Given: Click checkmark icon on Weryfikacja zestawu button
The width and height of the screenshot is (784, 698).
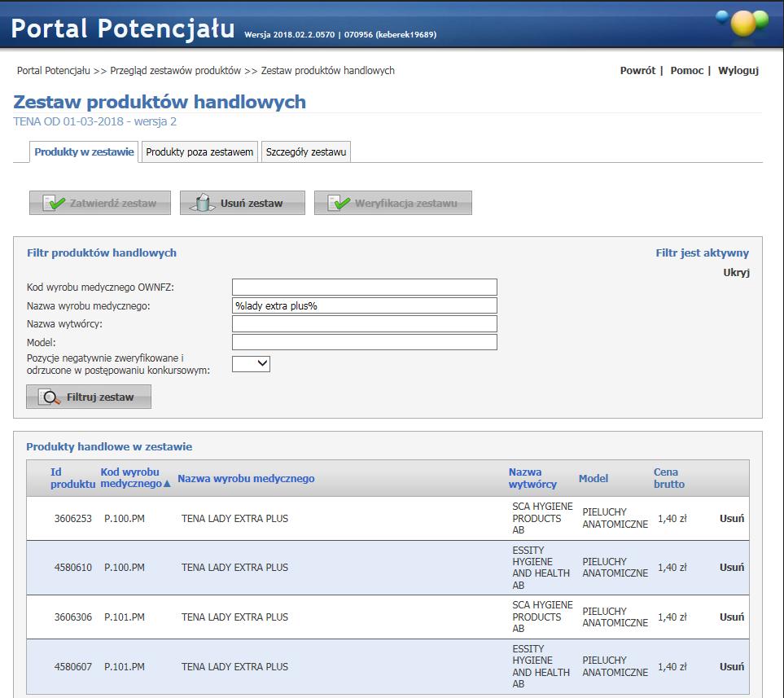Looking at the screenshot, I should tap(339, 203).
